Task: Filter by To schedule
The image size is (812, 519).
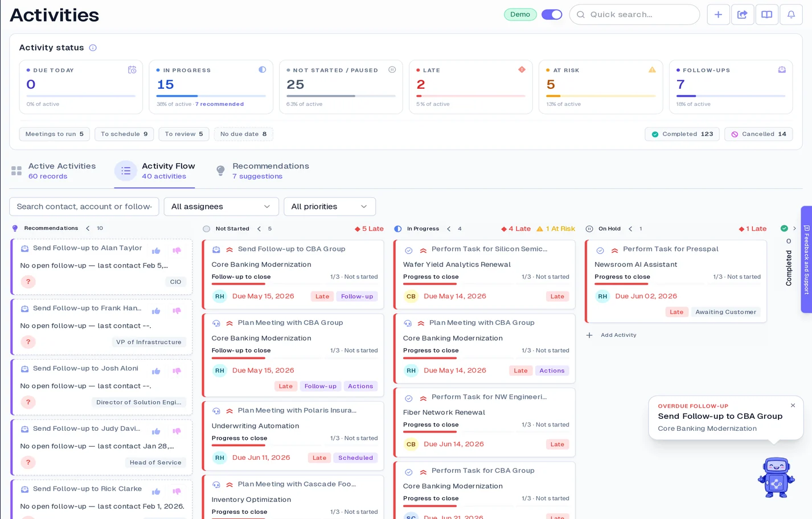Action: [124, 134]
